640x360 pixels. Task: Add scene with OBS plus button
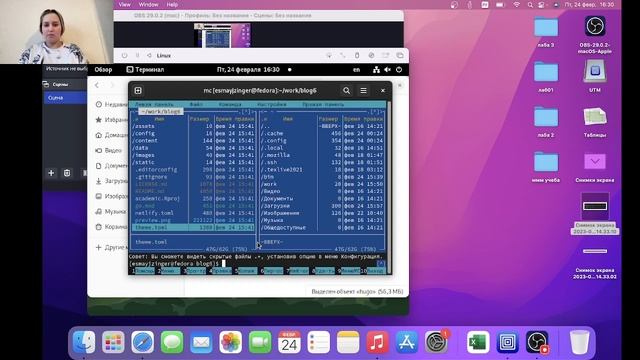pos(51,173)
